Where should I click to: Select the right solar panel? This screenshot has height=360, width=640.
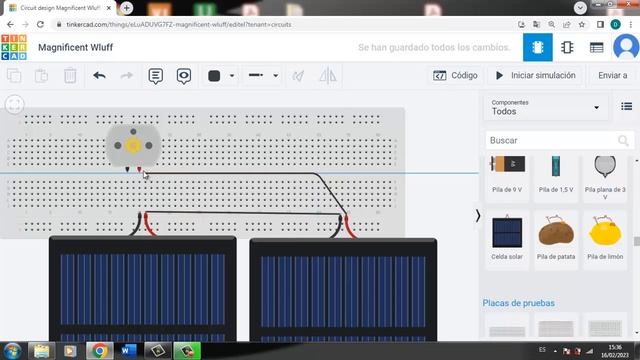[x=343, y=290]
